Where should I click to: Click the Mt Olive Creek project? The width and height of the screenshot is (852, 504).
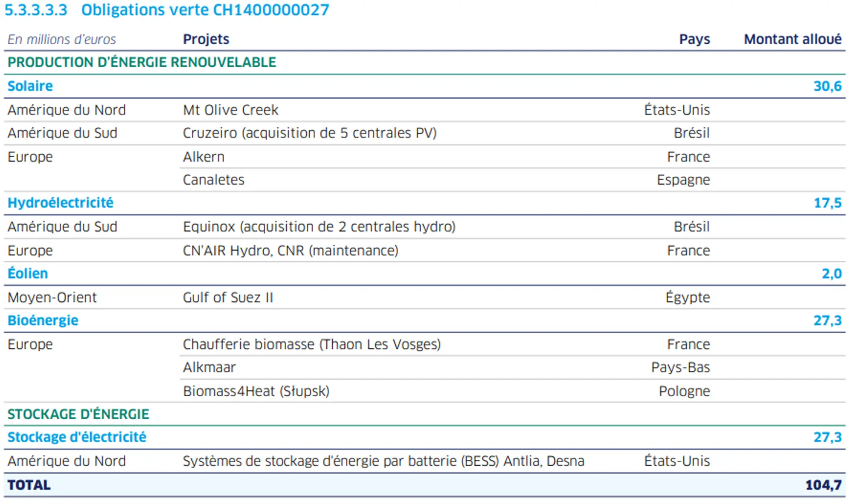[x=230, y=110]
